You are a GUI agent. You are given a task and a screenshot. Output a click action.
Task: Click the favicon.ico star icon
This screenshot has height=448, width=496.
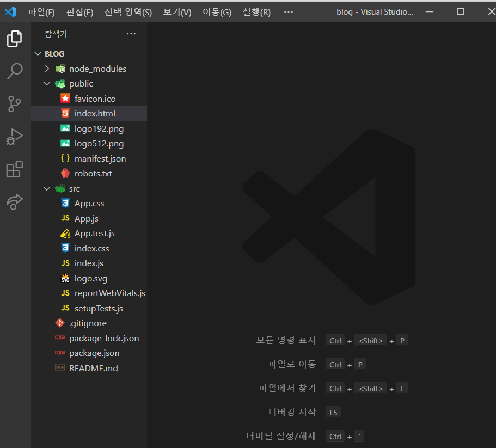(65, 99)
